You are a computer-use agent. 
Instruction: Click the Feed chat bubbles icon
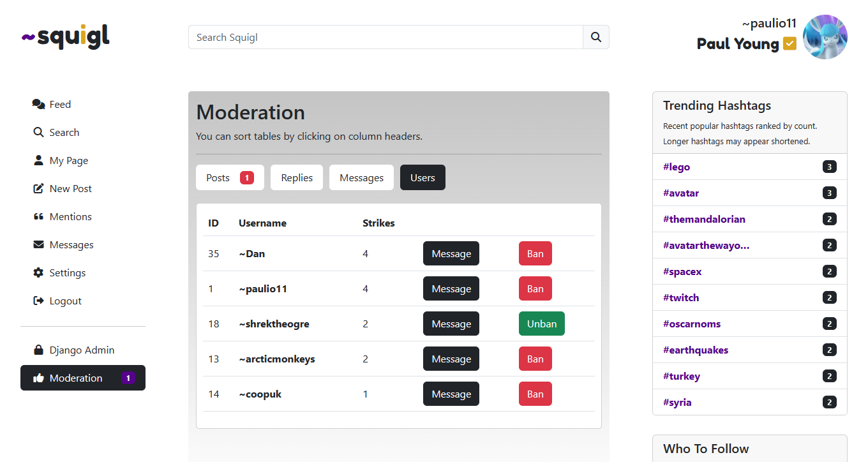pos(38,104)
